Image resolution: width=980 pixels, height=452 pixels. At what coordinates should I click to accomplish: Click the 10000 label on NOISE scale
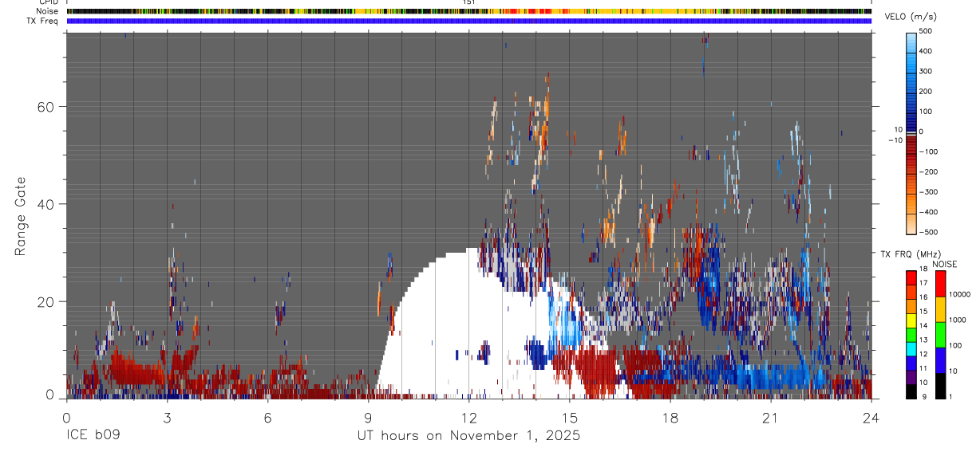coord(960,294)
